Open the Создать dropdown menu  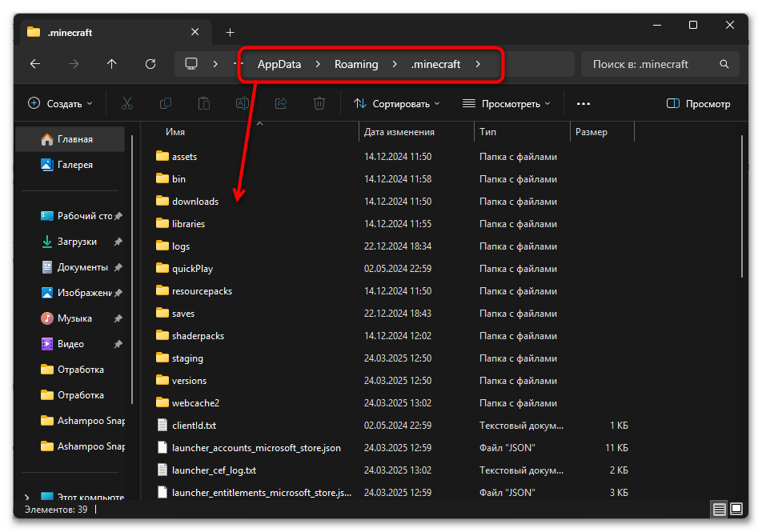click(60, 103)
